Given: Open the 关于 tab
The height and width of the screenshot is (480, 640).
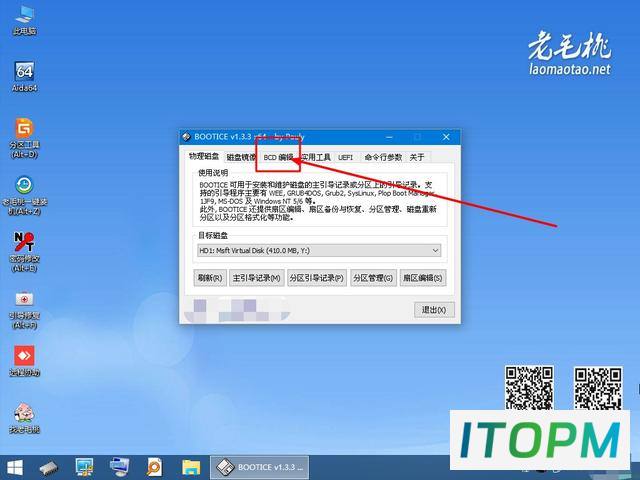Looking at the screenshot, I should click(417, 157).
